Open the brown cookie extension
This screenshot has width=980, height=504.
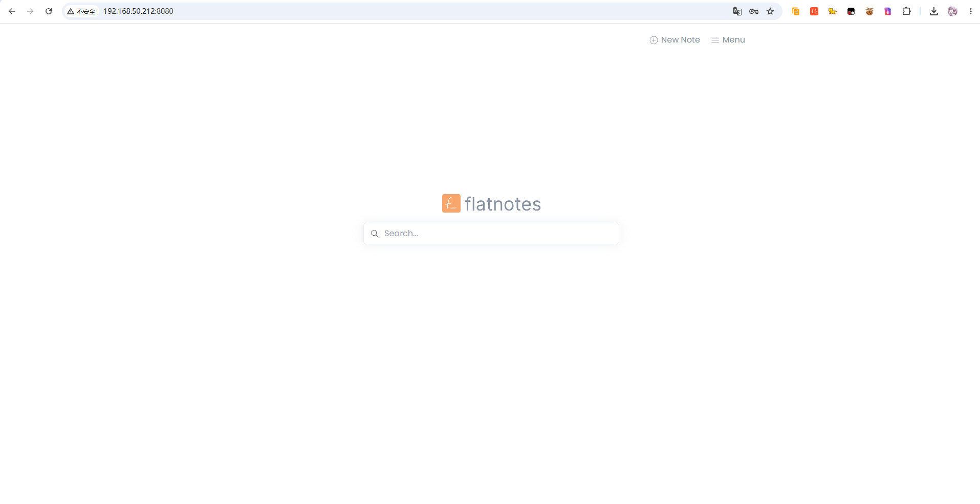tap(869, 11)
